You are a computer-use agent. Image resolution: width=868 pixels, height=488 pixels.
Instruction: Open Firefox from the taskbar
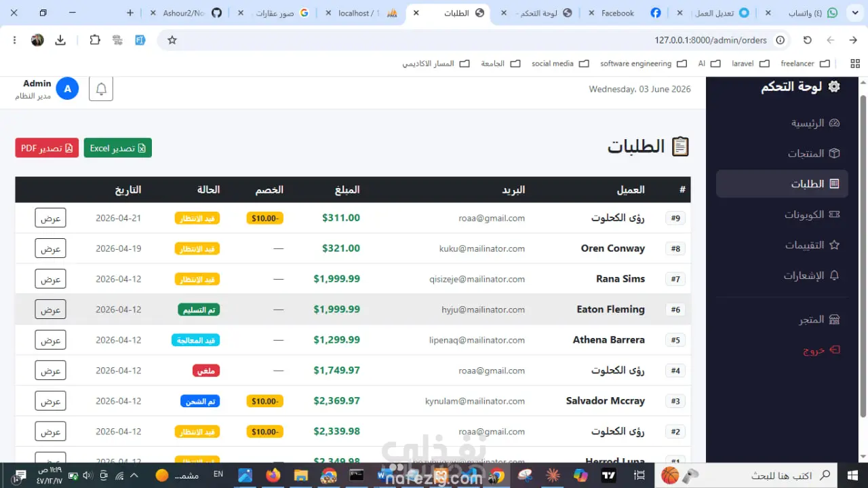(x=273, y=475)
